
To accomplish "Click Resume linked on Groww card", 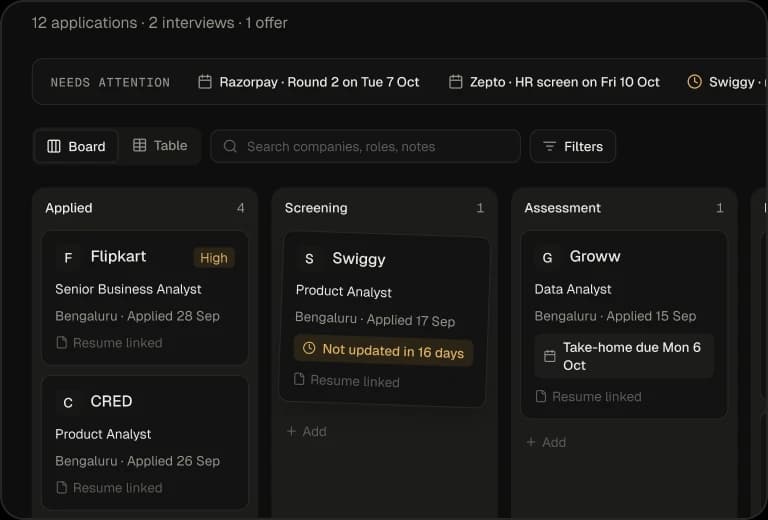I will point(588,397).
